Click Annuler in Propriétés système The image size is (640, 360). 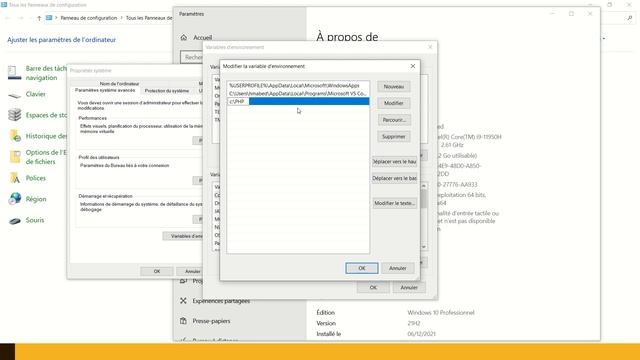(190, 271)
